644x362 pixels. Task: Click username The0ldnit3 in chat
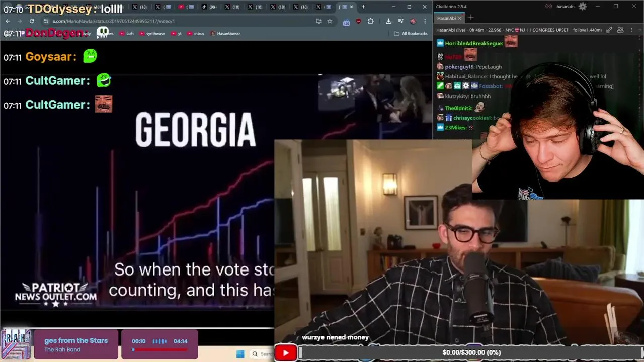point(458,108)
